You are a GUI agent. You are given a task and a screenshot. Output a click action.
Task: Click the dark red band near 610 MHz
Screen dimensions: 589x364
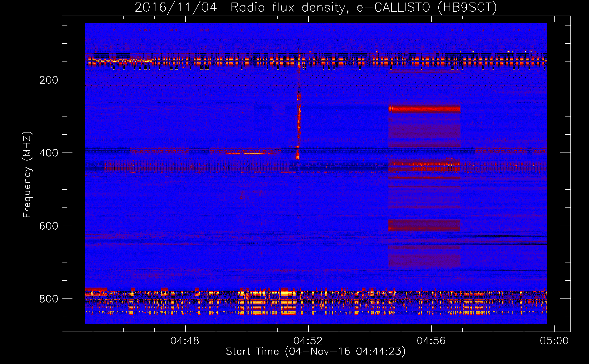(424, 225)
